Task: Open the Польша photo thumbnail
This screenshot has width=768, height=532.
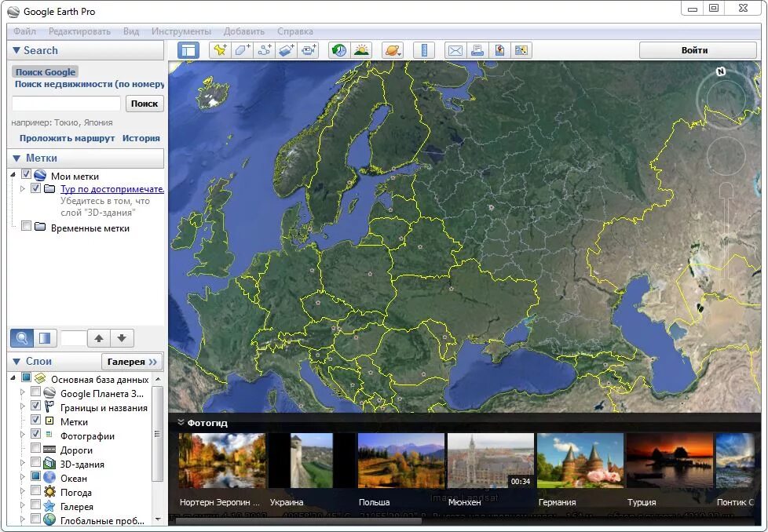Action: point(401,461)
